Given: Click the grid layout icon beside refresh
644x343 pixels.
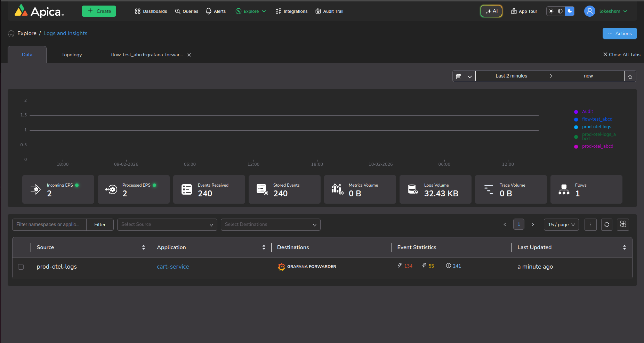Looking at the screenshot, I should (x=623, y=224).
